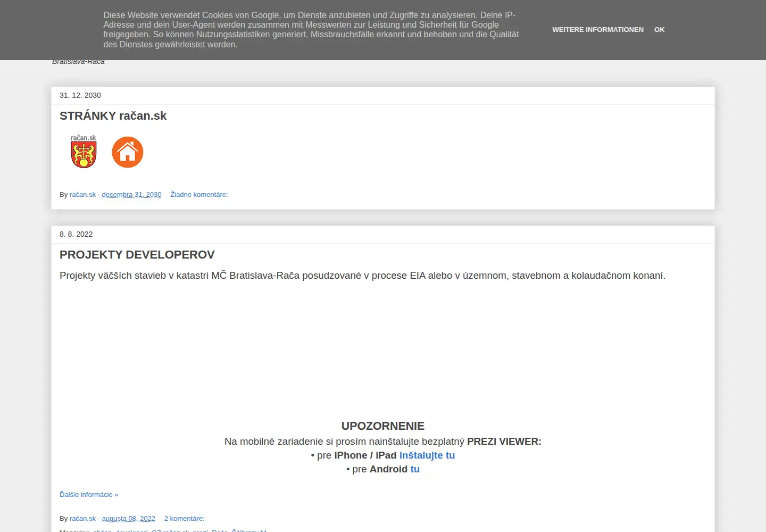Open WEITERE INFORMATIONEN about cookies
The image size is (766, 532).
pos(598,30)
